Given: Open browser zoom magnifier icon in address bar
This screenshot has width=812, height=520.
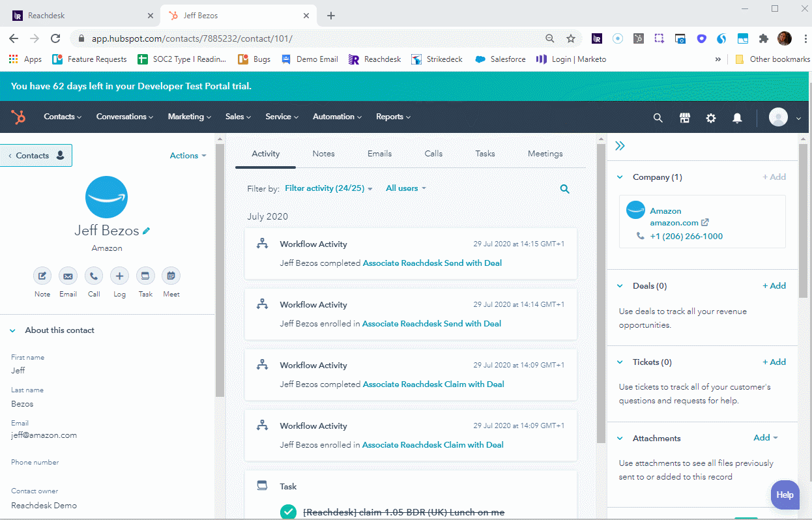Looking at the screenshot, I should [x=550, y=38].
